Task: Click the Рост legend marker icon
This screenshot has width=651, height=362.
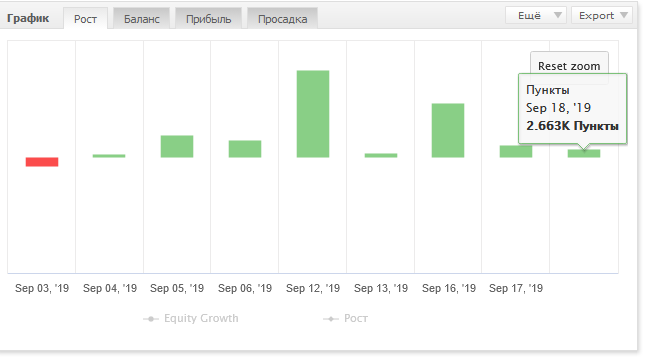Action: point(331,319)
